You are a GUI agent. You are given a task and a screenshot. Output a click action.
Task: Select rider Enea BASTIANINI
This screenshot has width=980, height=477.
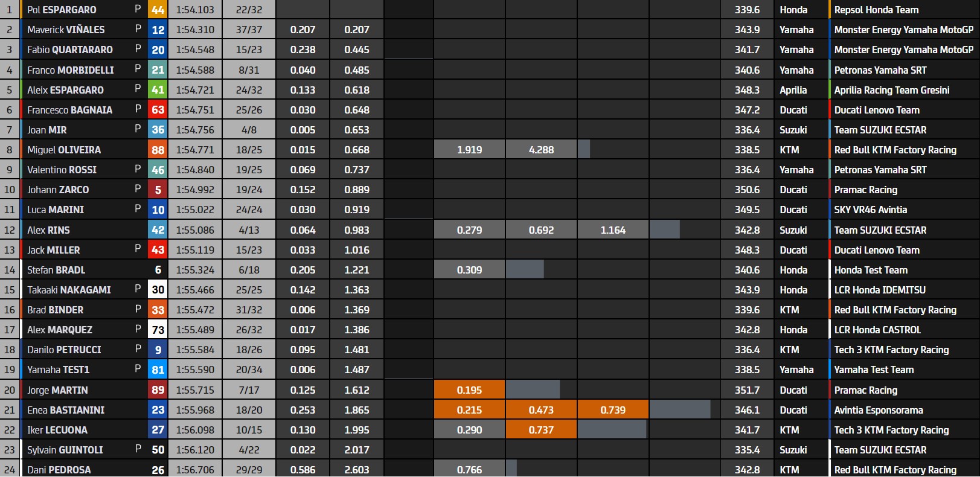tap(66, 410)
